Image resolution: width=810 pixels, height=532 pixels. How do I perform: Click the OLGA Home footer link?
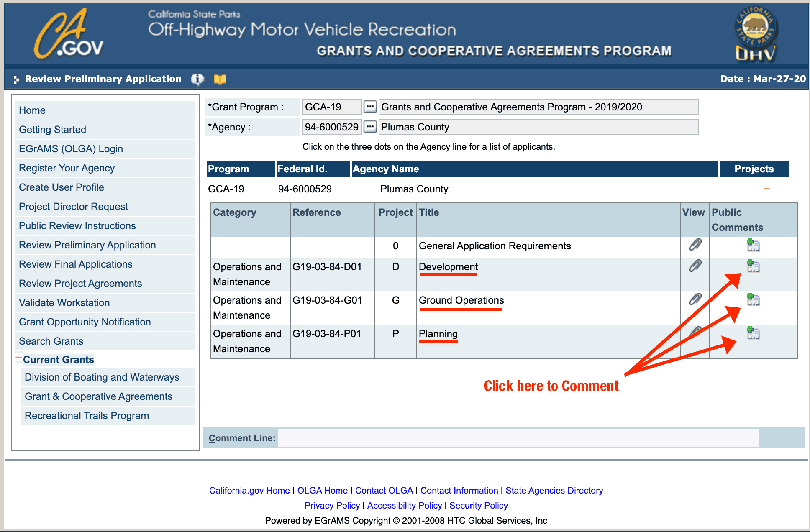pyautogui.click(x=323, y=490)
